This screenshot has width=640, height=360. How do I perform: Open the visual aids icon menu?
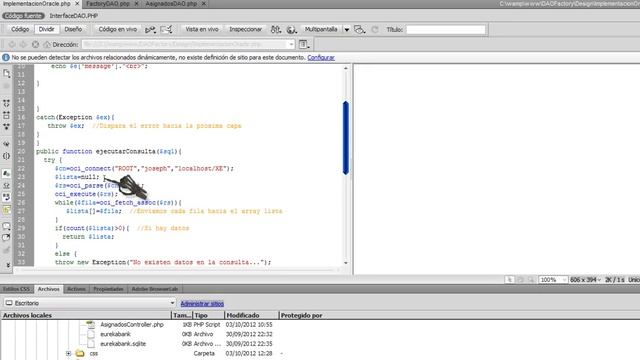pyautogui.click(x=359, y=29)
